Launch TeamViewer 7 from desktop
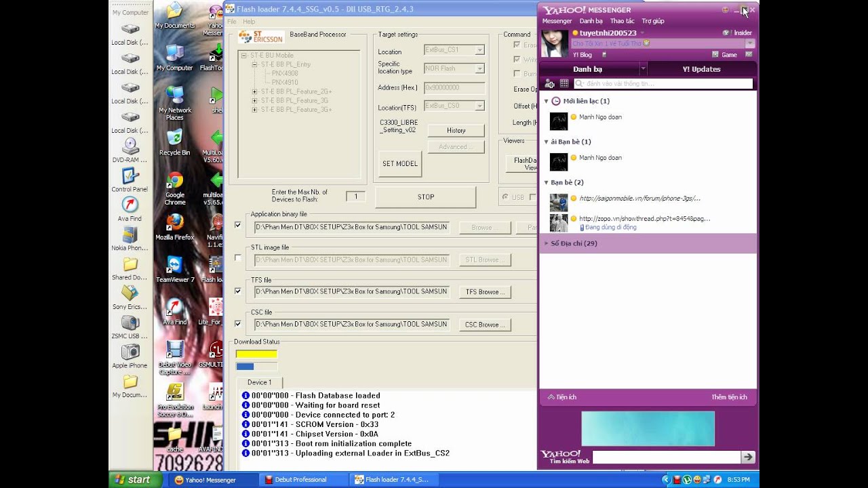The width and height of the screenshot is (868, 488). click(x=175, y=270)
